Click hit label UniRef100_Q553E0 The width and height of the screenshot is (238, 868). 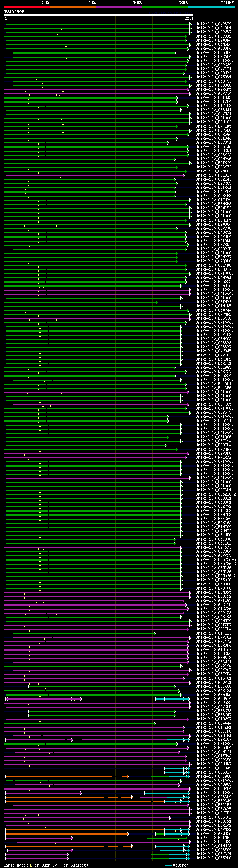[x=213, y=52]
